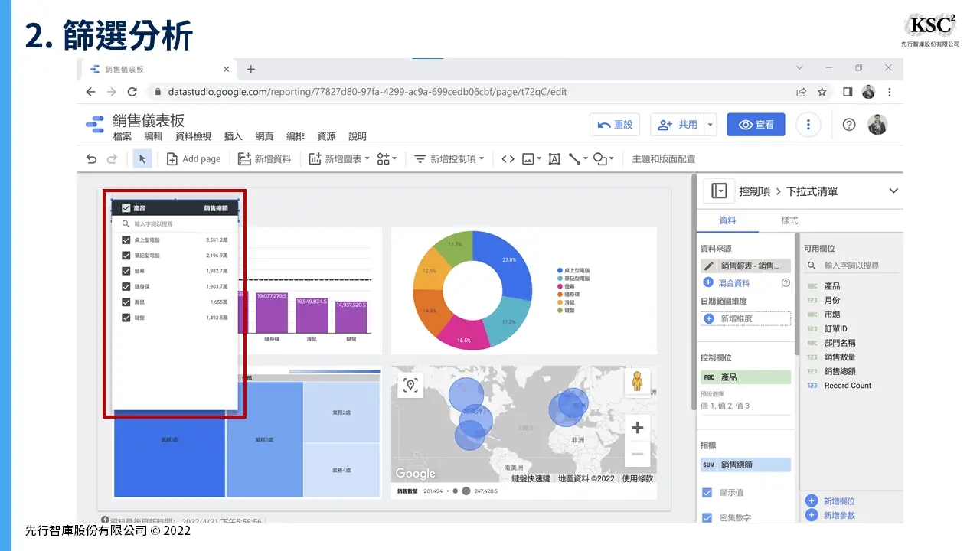The image size is (980, 551).
Task: Collapse the properties panel with the chevron
Action: pyautogui.click(x=893, y=191)
